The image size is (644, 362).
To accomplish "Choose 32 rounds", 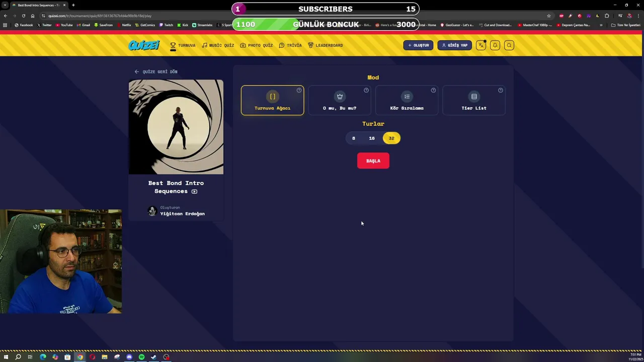I will point(391,138).
